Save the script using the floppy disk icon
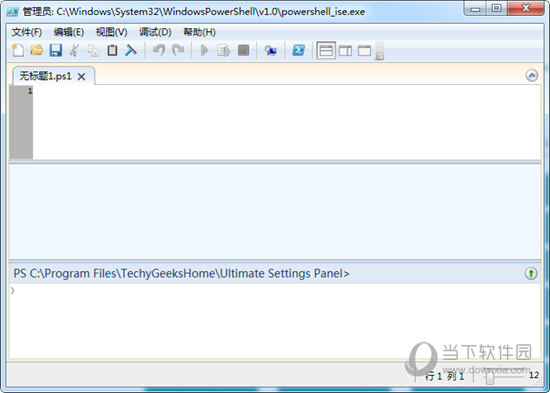The width and height of the screenshot is (550, 393). pos(55,51)
